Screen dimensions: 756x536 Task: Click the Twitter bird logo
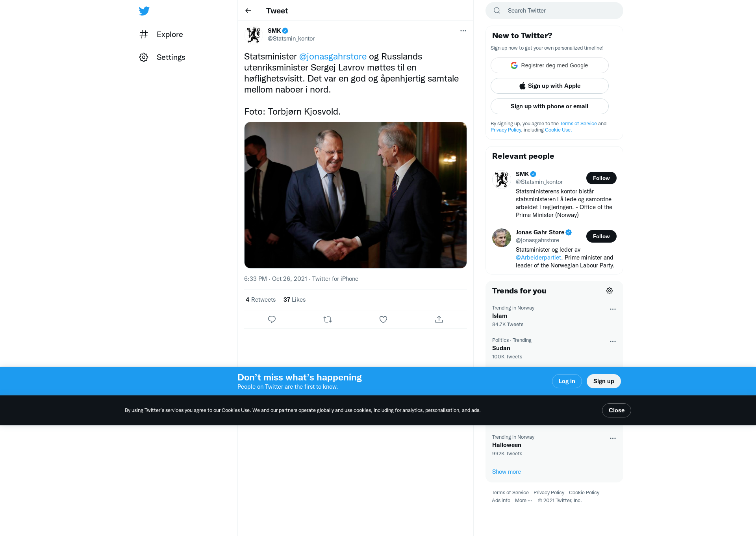coord(144,11)
